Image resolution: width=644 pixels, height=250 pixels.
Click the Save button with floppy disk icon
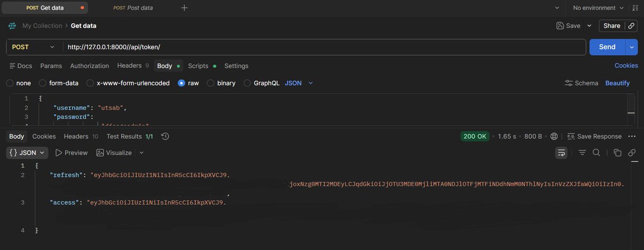click(568, 25)
